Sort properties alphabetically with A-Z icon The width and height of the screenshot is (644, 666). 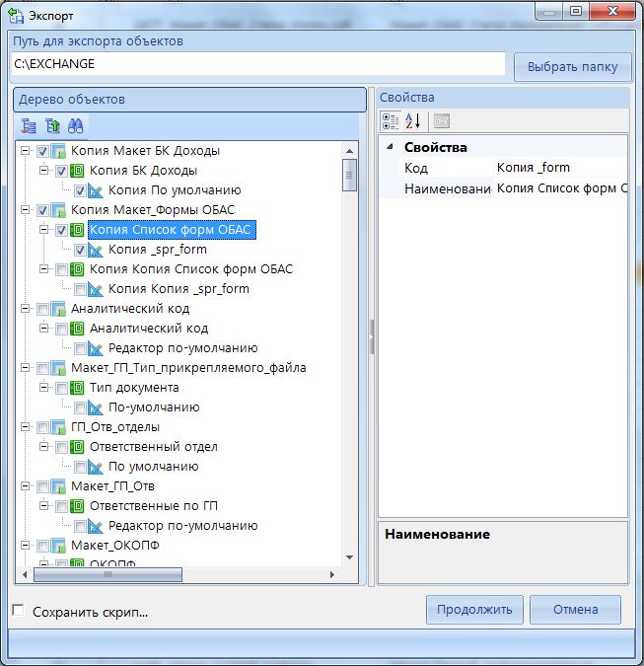tap(413, 121)
